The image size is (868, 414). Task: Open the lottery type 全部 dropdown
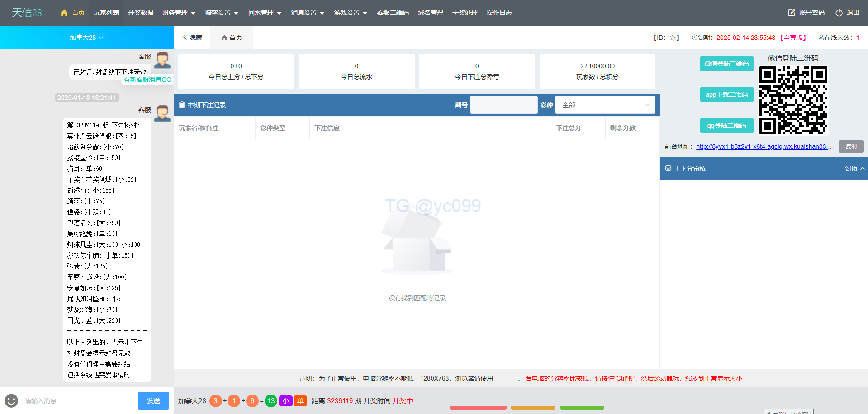pyautogui.click(x=605, y=105)
